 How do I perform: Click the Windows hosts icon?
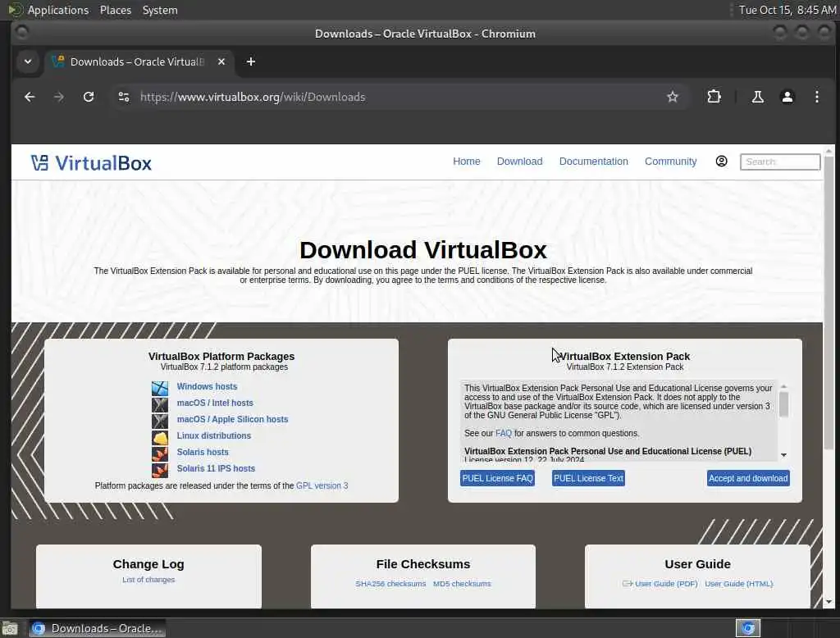[x=160, y=388]
